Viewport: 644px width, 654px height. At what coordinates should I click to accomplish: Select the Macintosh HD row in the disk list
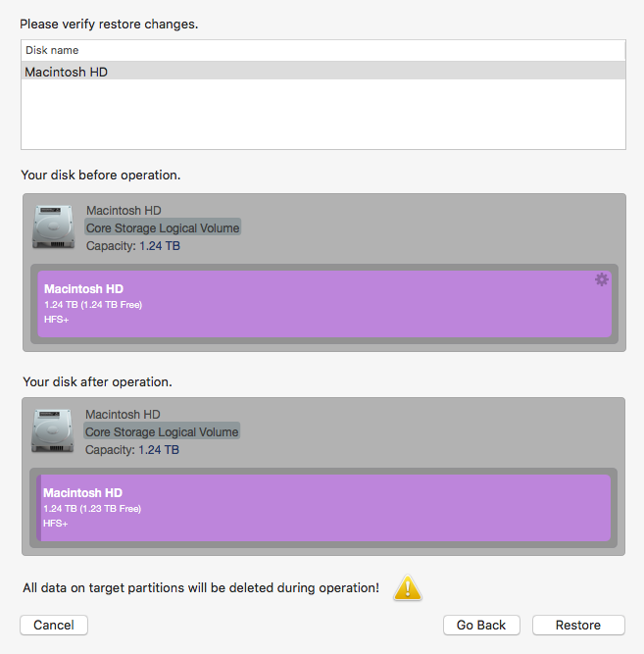(x=323, y=72)
